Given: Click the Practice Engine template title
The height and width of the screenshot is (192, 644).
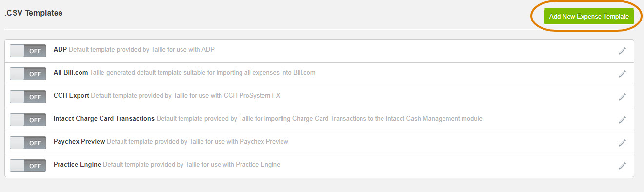Looking at the screenshot, I should pyautogui.click(x=77, y=164).
